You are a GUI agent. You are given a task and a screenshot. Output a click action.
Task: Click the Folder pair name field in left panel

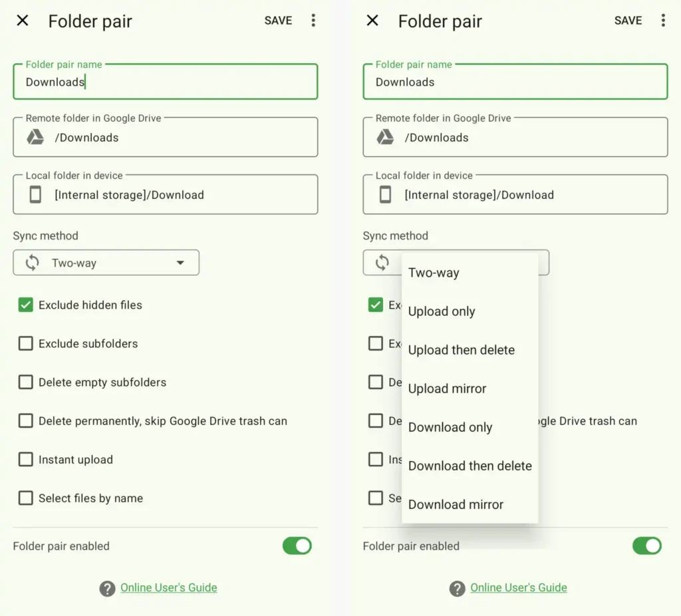(x=165, y=82)
